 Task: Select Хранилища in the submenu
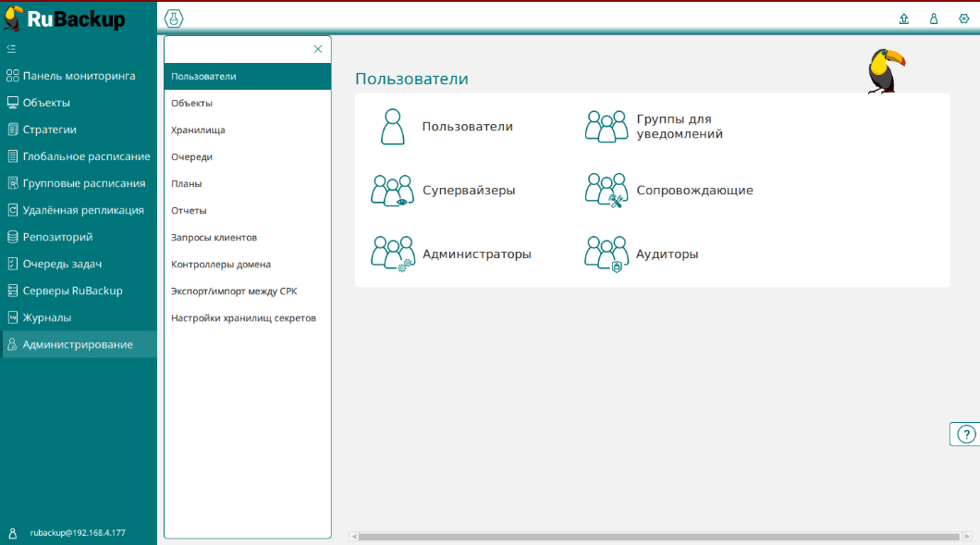coord(198,130)
